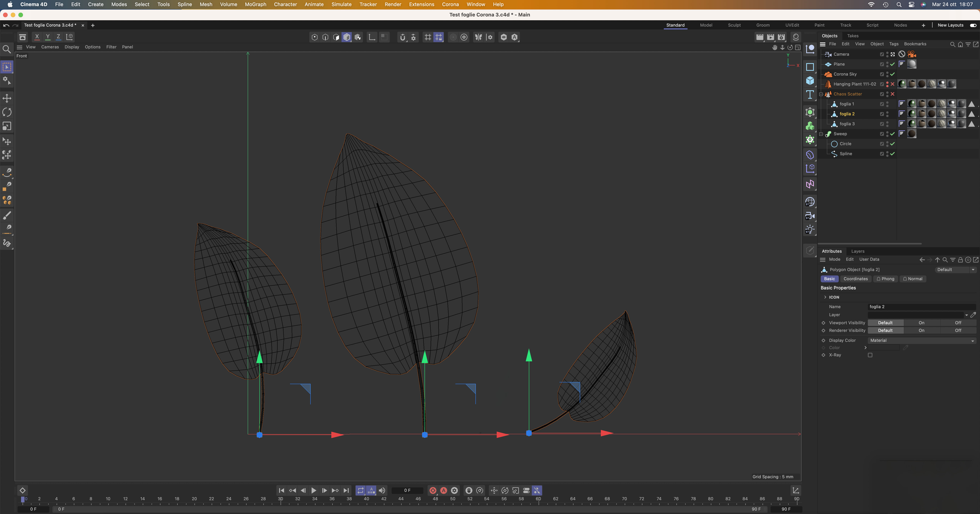Toggle the New Layouts switch

(973, 25)
